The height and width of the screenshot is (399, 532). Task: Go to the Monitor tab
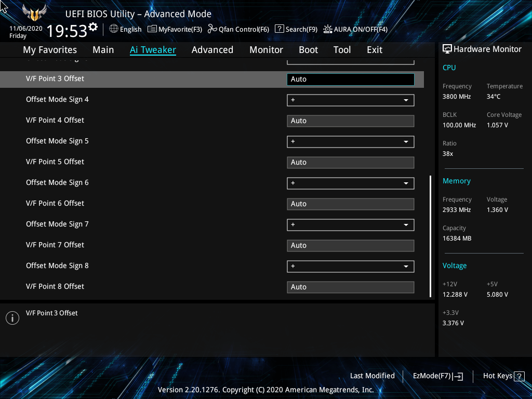(x=267, y=50)
